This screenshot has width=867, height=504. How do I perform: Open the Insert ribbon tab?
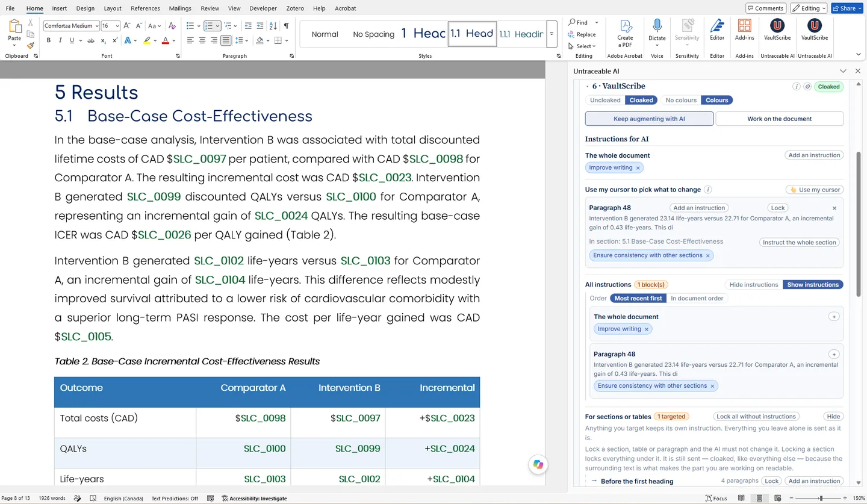click(59, 8)
